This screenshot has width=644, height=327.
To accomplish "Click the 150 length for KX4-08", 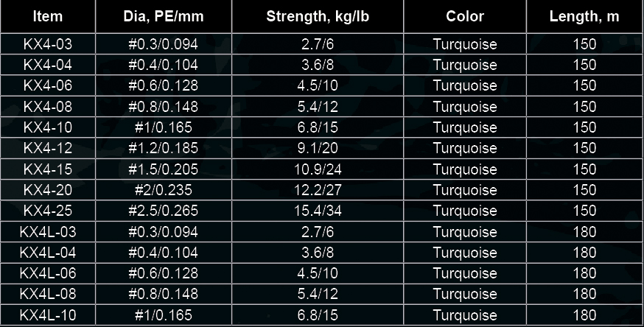I will (x=584, y=107).
